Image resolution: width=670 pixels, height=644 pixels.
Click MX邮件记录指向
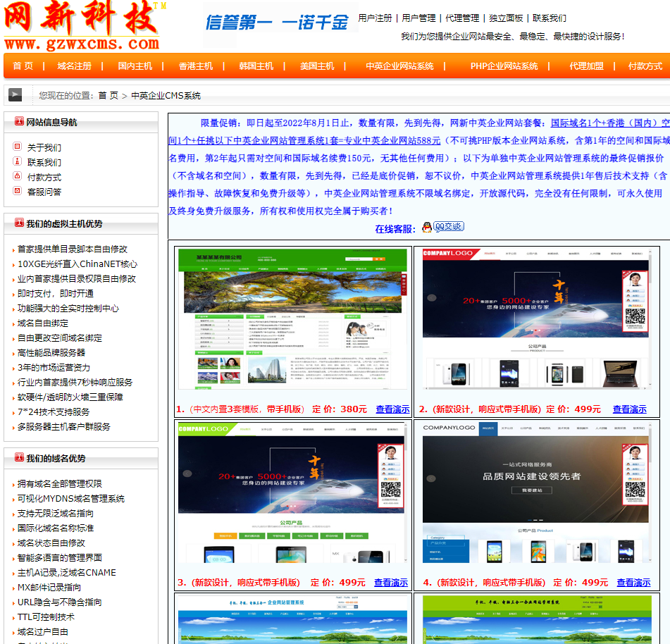tap(49, 588)
